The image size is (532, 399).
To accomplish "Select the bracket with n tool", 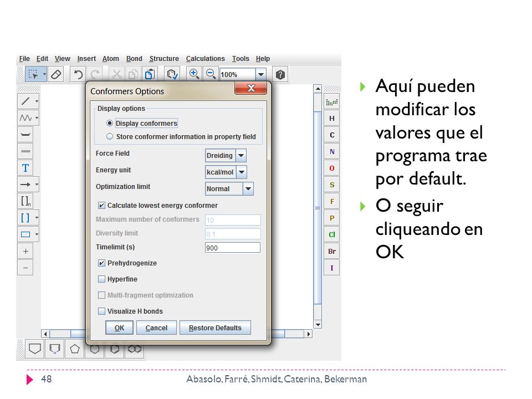I will click(x=25, y=201).
